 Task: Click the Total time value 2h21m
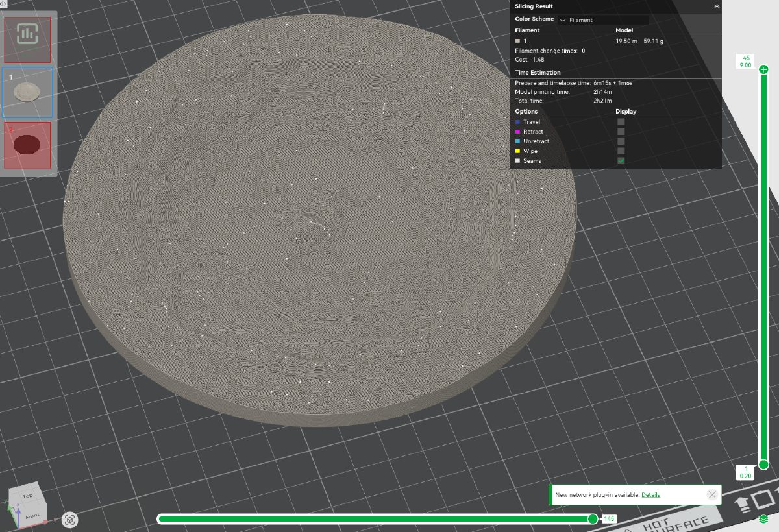point(602,101)
